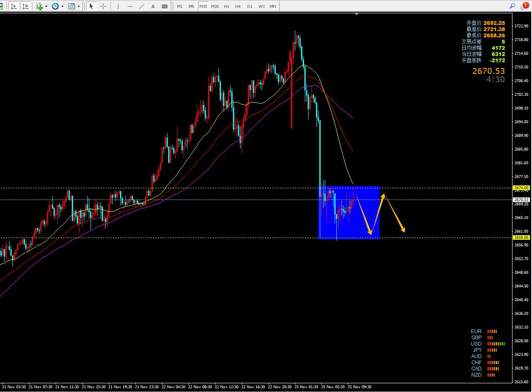Click the 22 Nov 12:30 time label
The height and width of the screenshot is (392, 532).
(227, 387)
